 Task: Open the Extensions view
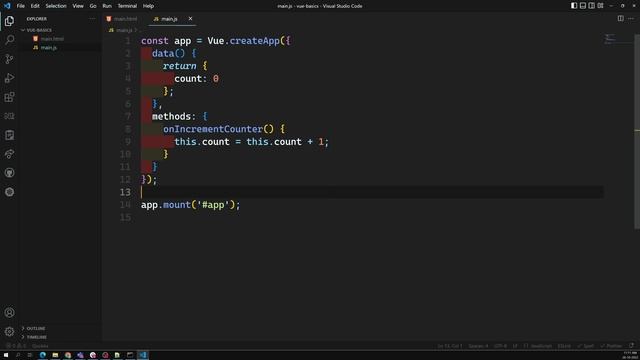click(9, 97)
